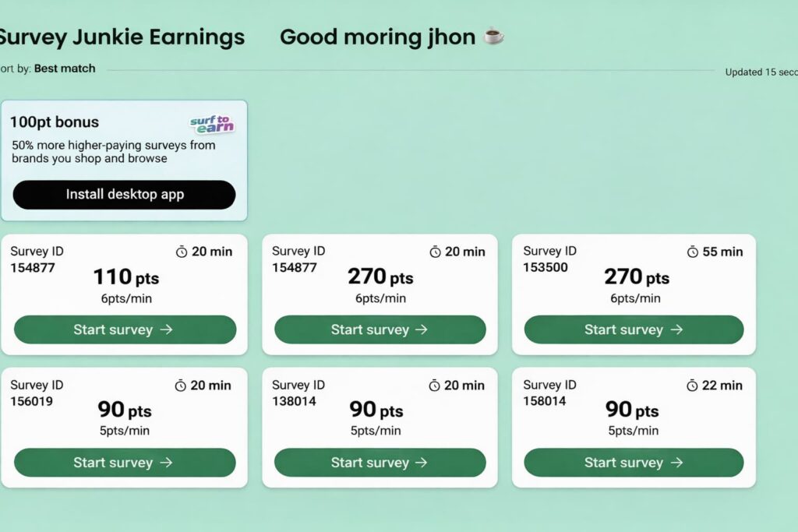Click the clock icon on survey 138014

[x=433, y=385]
